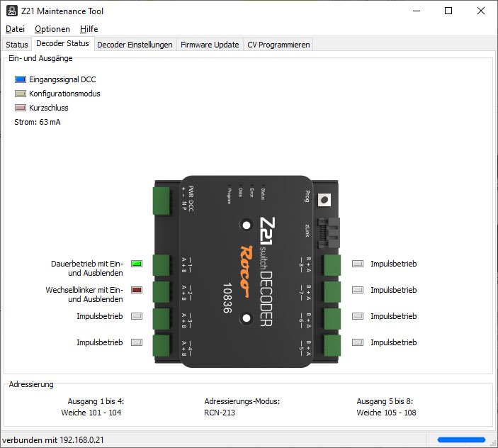The image size is (498, 448).
Task: Click the output 8 Impulsbetrieb indicator
Action: (x=358, y=264)
